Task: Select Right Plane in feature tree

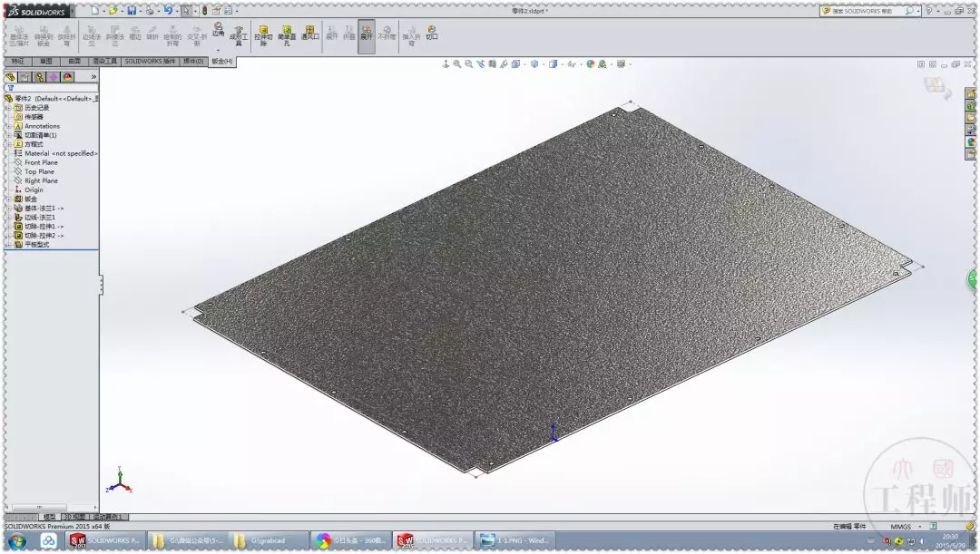Action: [x=41, y=180]
